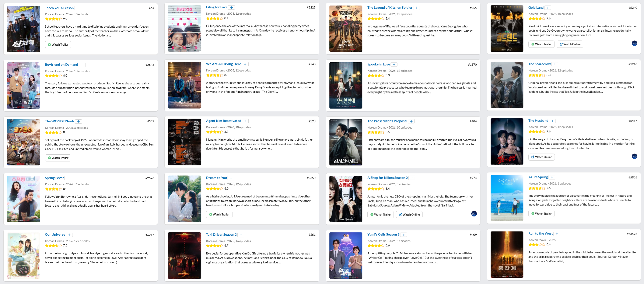
Task: Open The Husband title link
Action: point(538,121)
